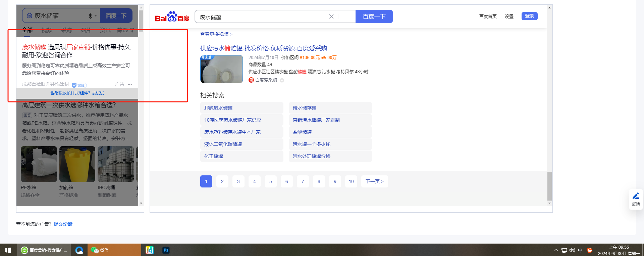Select the 全部 tab in mobile preview
This screenshot has height=256, width=644.
coord(28,30)
